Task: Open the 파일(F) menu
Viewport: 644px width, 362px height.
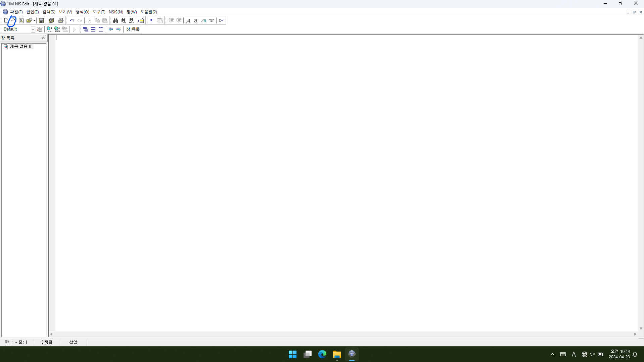Action: [16, 12]
